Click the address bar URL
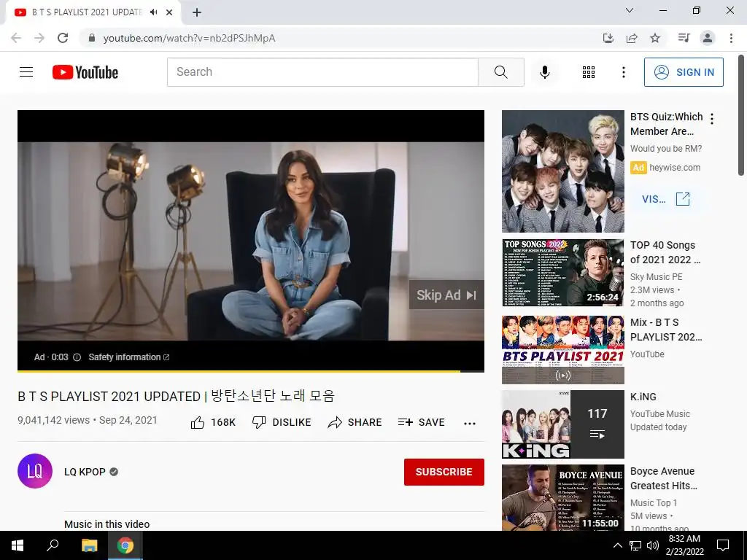747x560 pixels. pos(189,38)
